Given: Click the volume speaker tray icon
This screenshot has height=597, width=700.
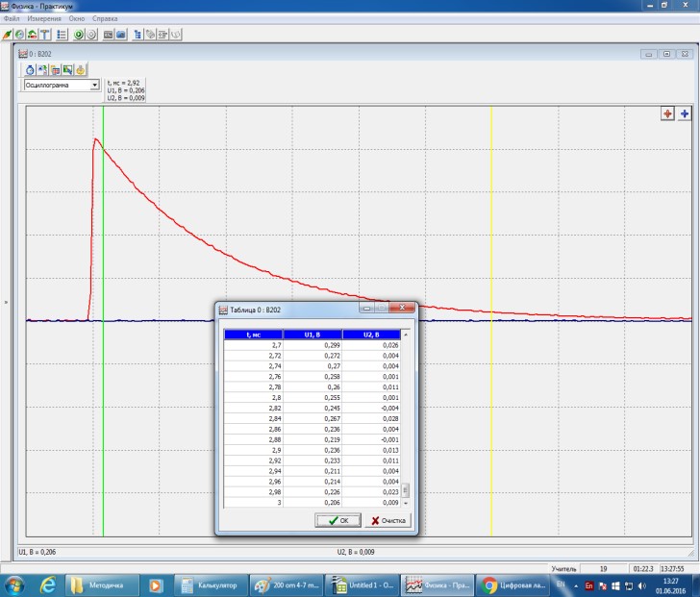Looking at the screenshot, I should click(642, 585).
